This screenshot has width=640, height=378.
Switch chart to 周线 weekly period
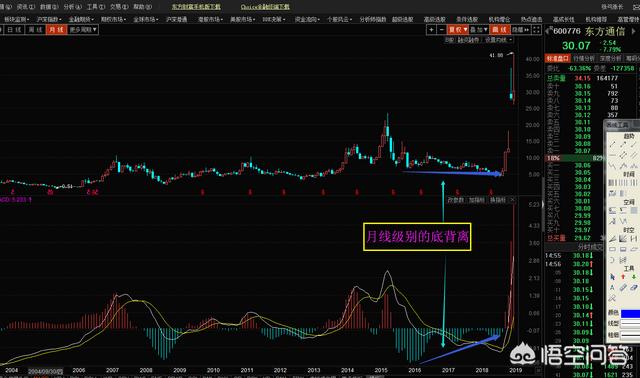click(35, 29)
